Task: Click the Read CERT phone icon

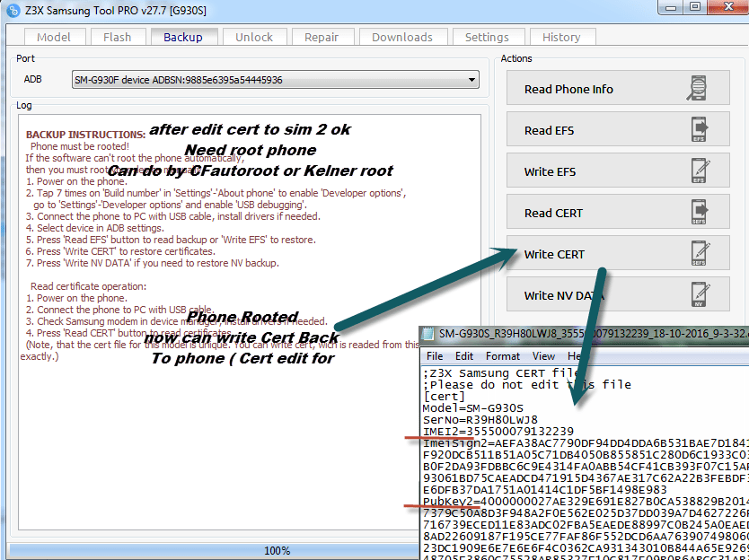Action: coord(699,212)
